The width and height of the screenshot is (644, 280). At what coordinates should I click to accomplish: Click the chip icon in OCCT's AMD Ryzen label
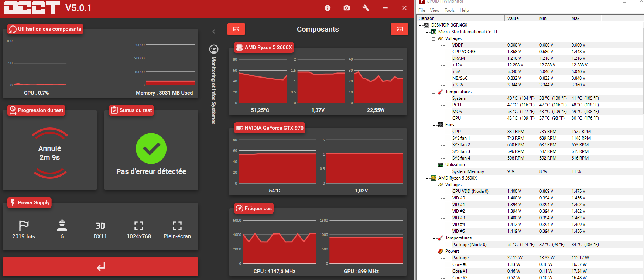click(x=239, y=47)
